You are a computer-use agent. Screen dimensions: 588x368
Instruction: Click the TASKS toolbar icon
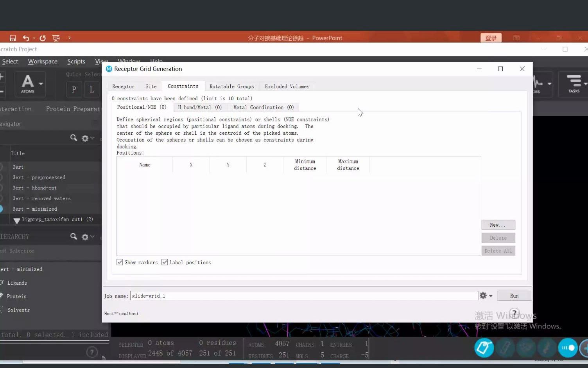574,84
